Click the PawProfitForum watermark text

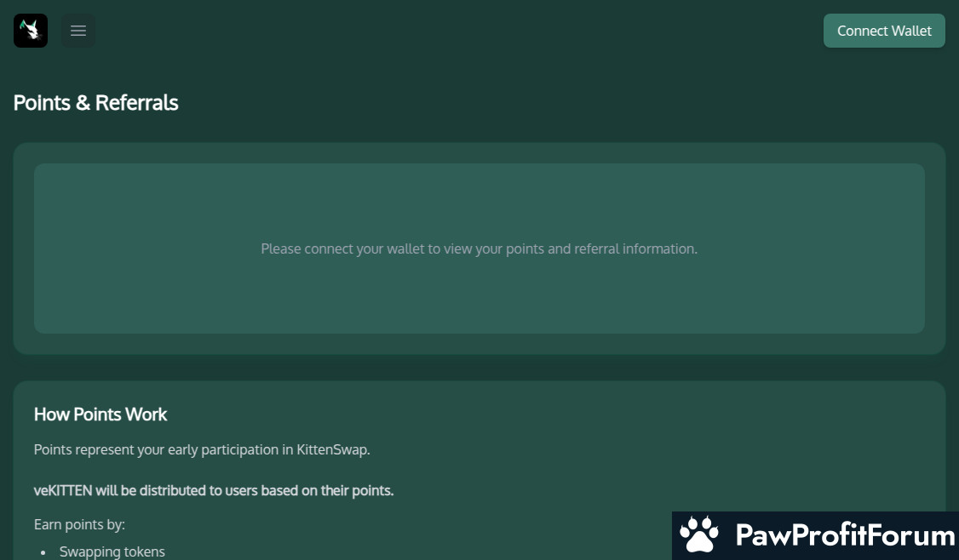click(844, 536)
